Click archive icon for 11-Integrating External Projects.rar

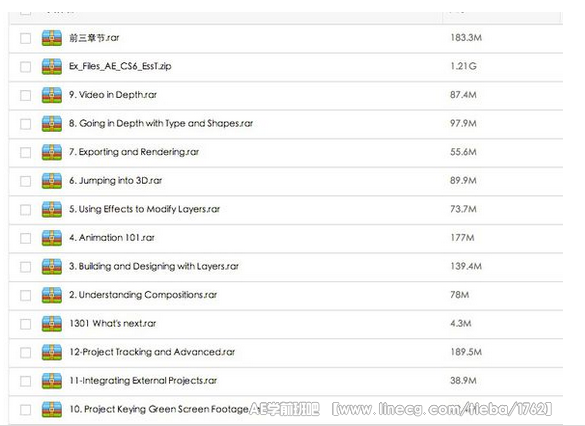52,381
